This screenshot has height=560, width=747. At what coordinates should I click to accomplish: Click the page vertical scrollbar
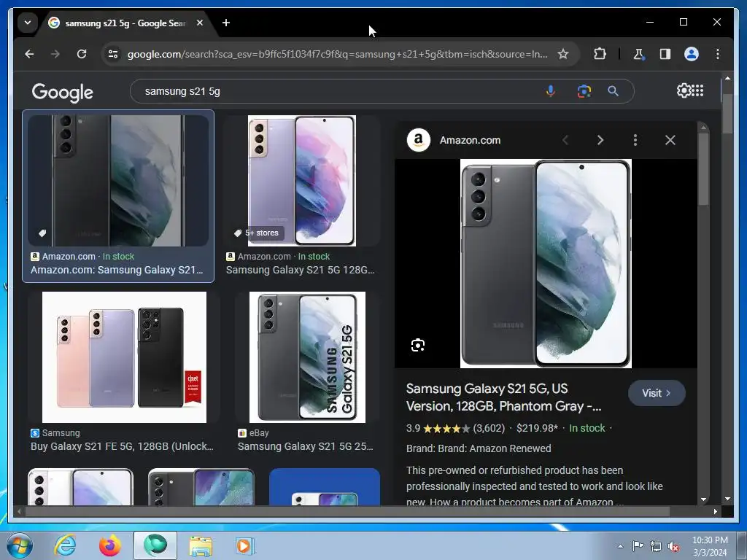727,114
